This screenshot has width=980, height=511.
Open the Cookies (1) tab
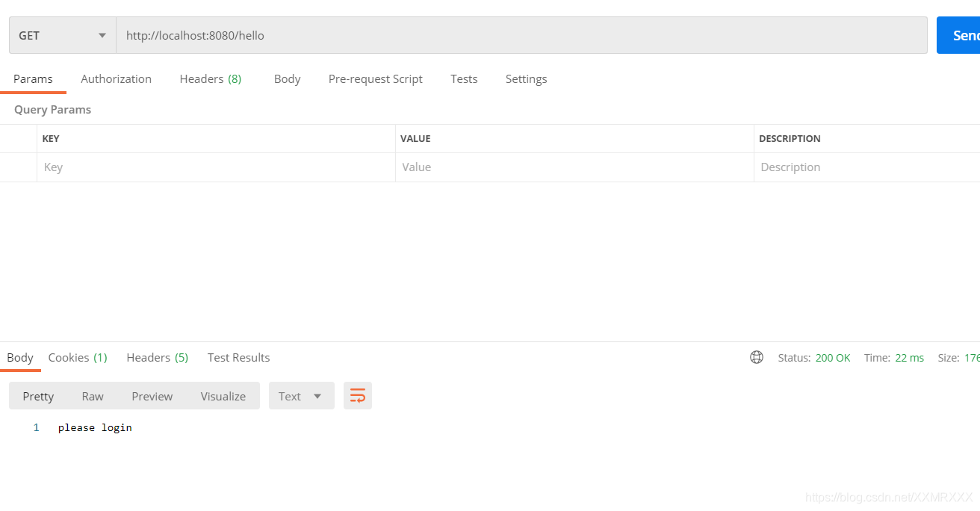tap(78, 357)
